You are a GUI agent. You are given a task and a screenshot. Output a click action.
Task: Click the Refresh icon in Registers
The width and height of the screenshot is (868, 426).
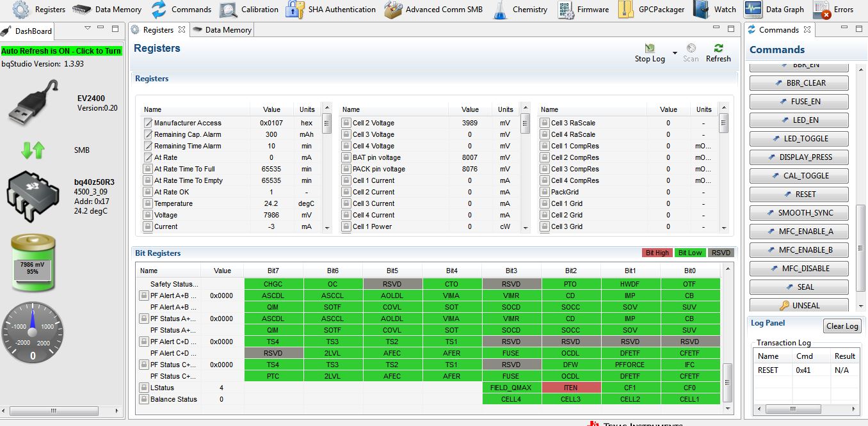[x=718, y=48]
